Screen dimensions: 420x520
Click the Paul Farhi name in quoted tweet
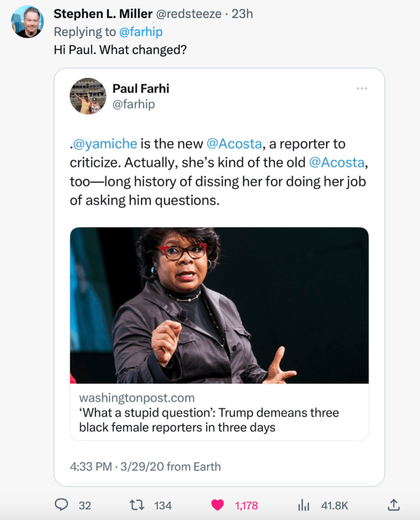[x=141, y=88]
